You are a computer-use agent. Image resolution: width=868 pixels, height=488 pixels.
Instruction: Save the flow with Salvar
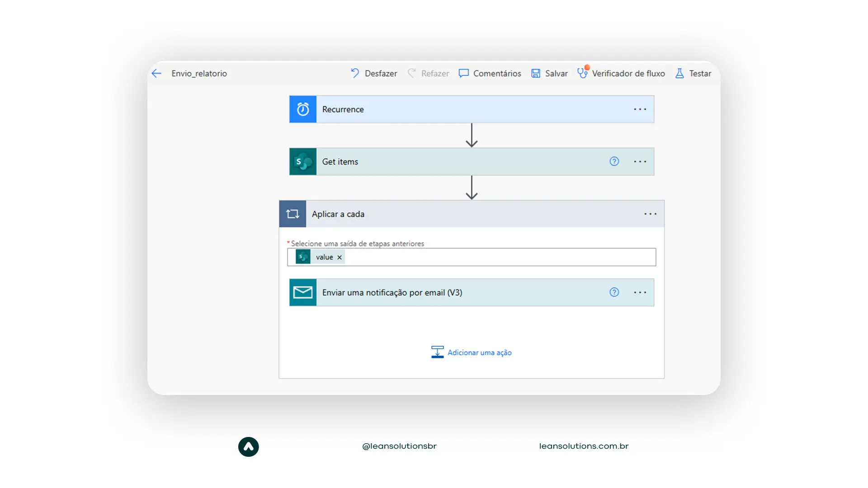(549, 73)
